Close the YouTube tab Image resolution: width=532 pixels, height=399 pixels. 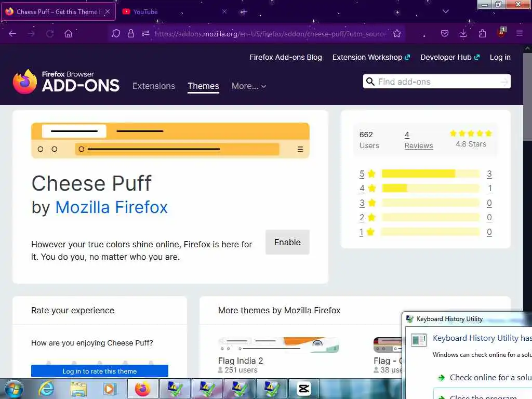(x=224, y=11)
